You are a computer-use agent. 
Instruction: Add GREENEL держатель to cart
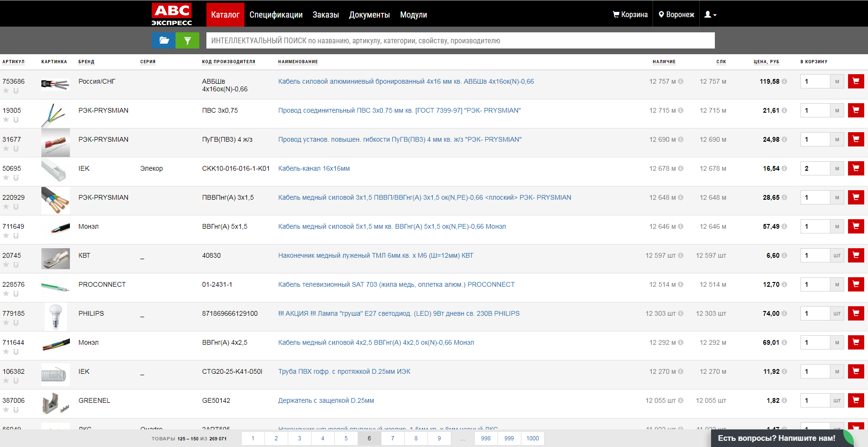pos(856,400)
